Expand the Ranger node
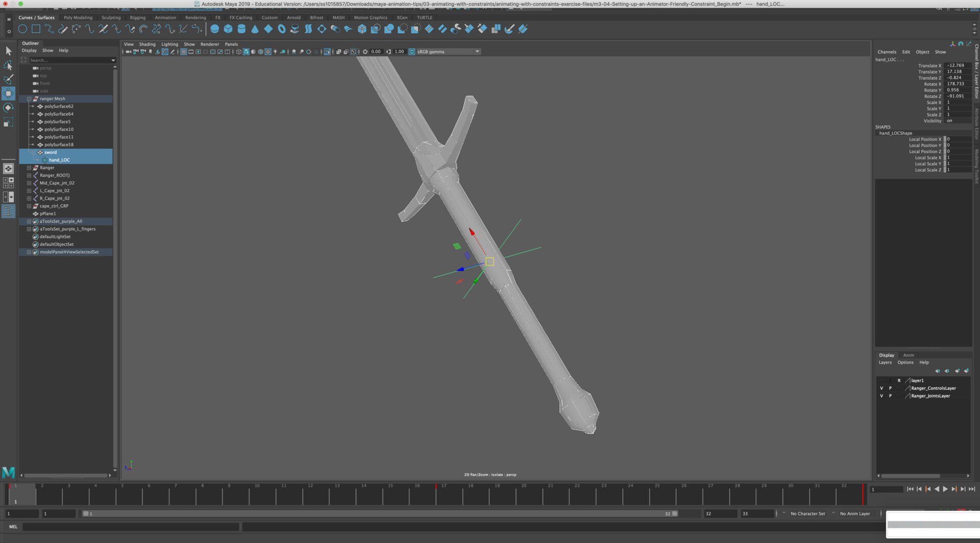 [x=29, y=168]
